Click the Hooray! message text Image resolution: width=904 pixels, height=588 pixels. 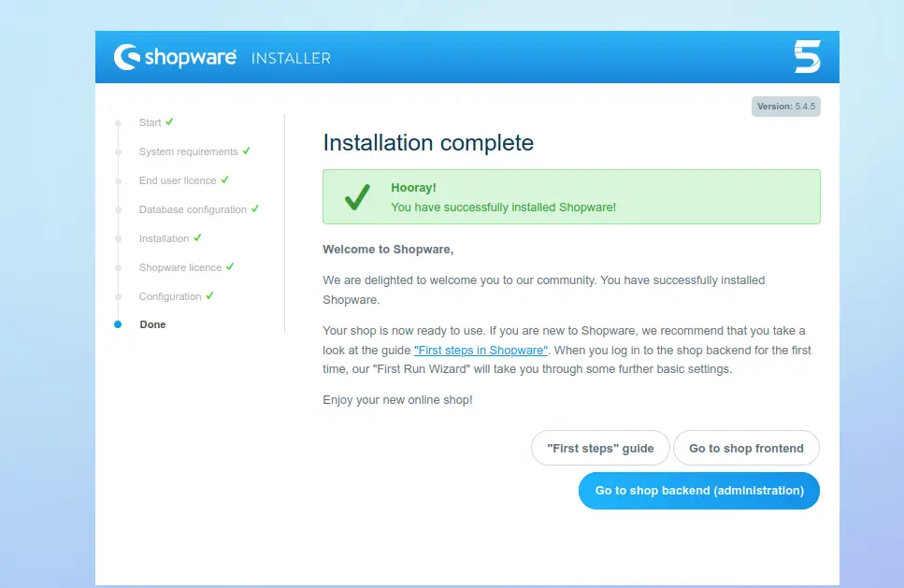coord(413,187)
